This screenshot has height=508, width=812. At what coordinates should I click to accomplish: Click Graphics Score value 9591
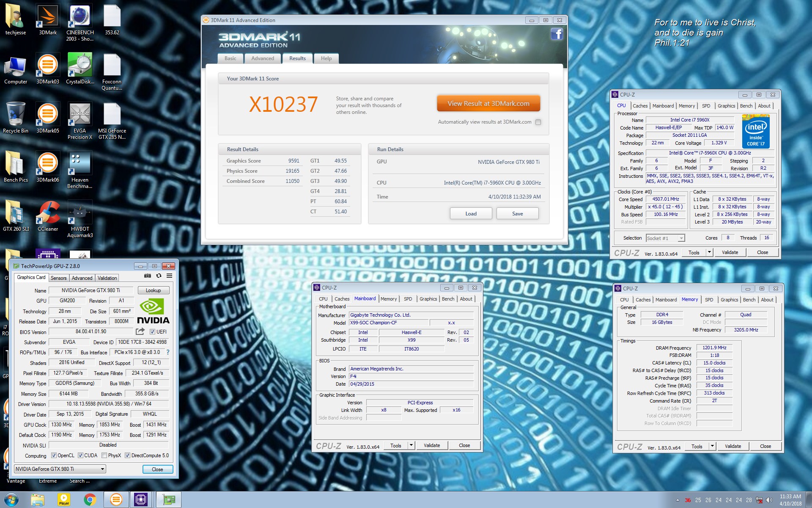click(294, 161)
